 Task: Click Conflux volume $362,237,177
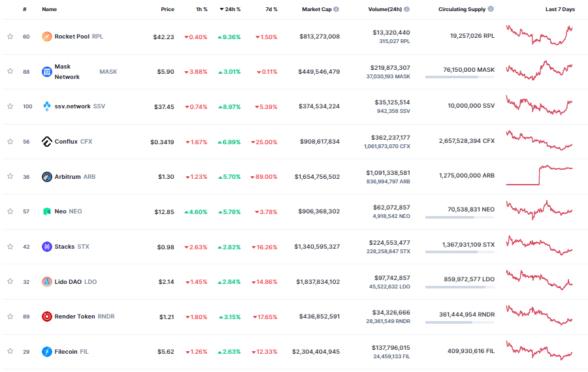tap(391, 138)
